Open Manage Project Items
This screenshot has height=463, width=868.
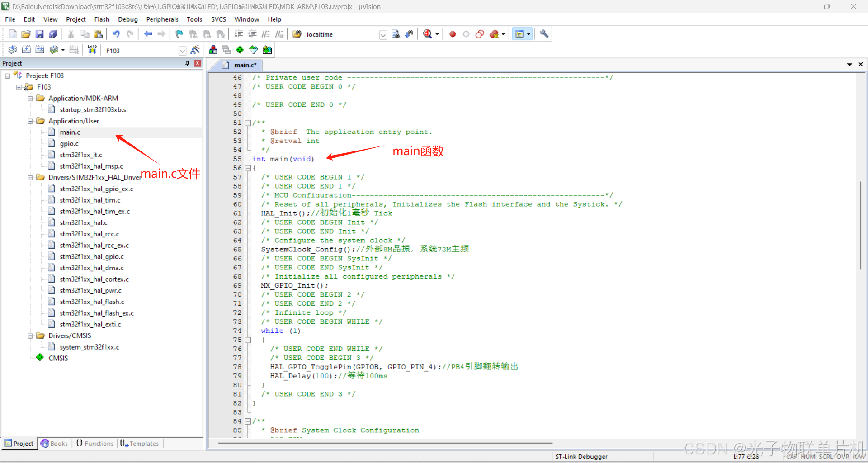tap(213, 50)
